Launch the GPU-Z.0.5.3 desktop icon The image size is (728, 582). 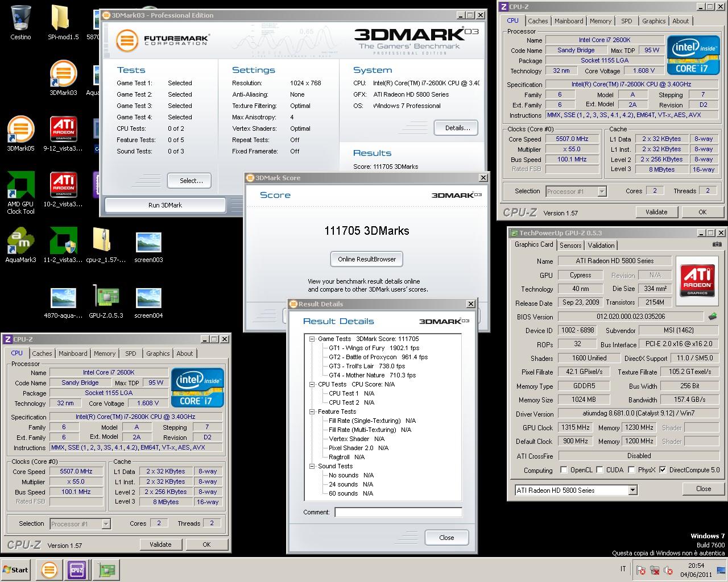tap(106, 300)
